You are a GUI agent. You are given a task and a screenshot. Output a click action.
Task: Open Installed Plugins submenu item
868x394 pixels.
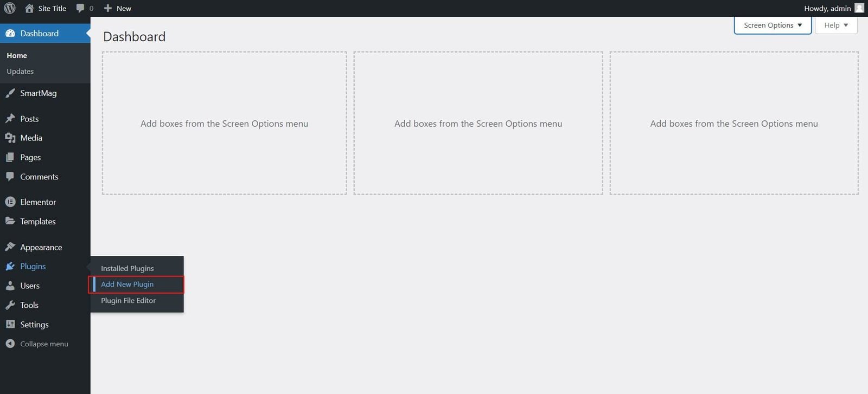(x=127, y=268)
